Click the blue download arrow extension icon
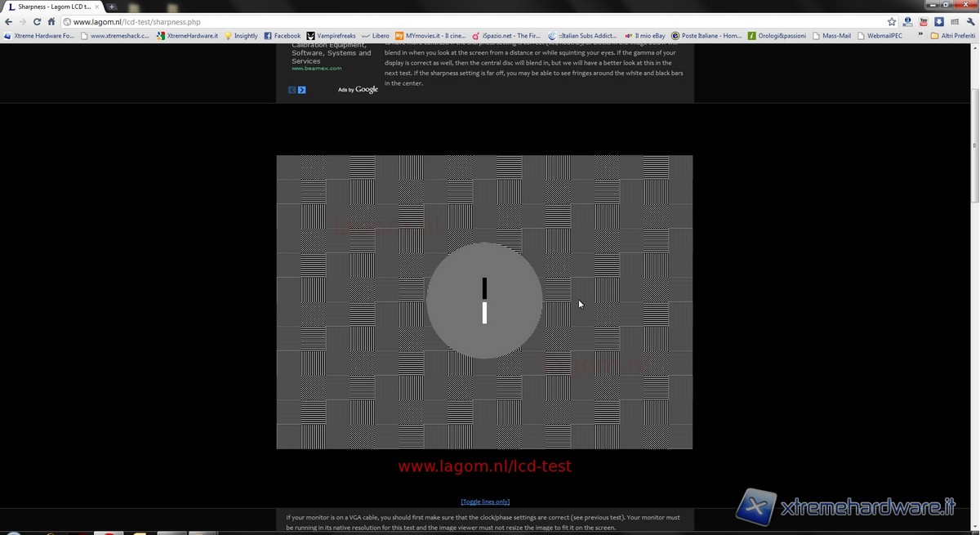The width and height of the screenshot is (980, 535). point(939,22)
